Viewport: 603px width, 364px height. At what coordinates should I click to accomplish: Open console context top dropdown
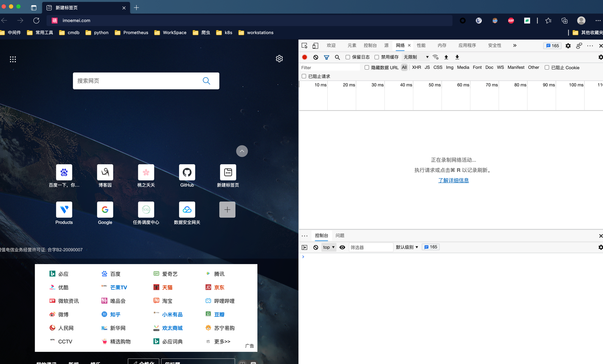coord(329,247)
